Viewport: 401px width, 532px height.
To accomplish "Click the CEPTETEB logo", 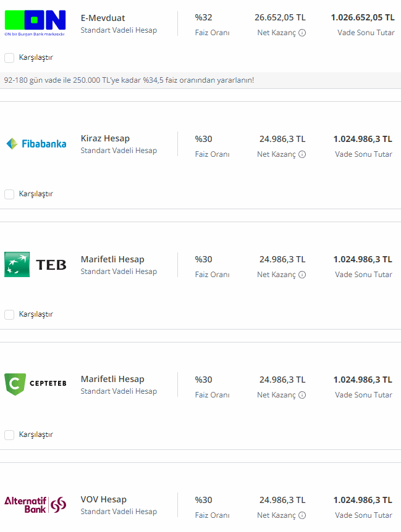I will [x=35, y=384].
